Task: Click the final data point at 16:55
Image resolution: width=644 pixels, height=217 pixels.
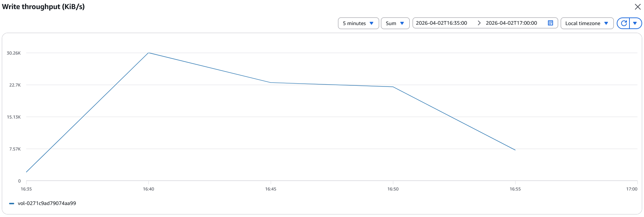Action: click(x=515, y=150)
